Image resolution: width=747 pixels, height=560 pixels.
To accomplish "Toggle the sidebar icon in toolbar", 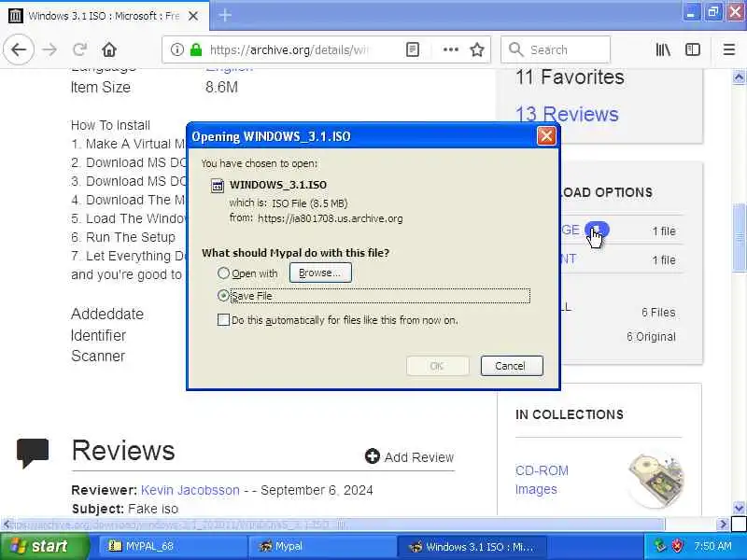I will tap(693, 49).
